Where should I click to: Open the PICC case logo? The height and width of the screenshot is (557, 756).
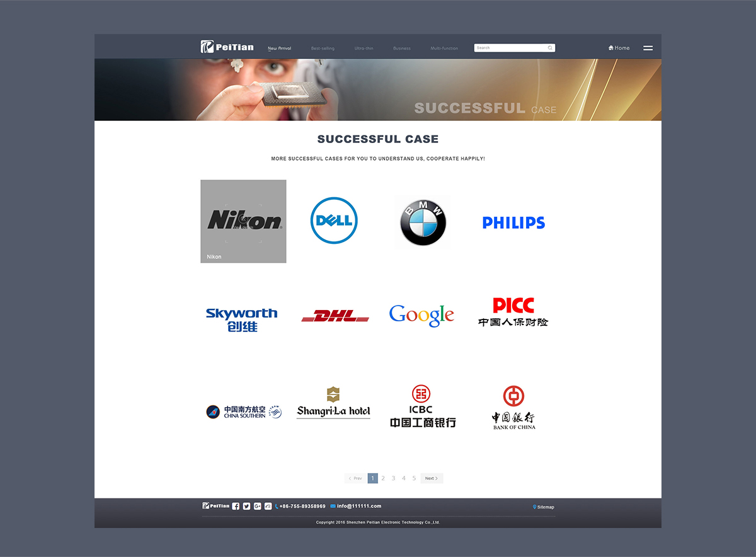tap(513, 312)
